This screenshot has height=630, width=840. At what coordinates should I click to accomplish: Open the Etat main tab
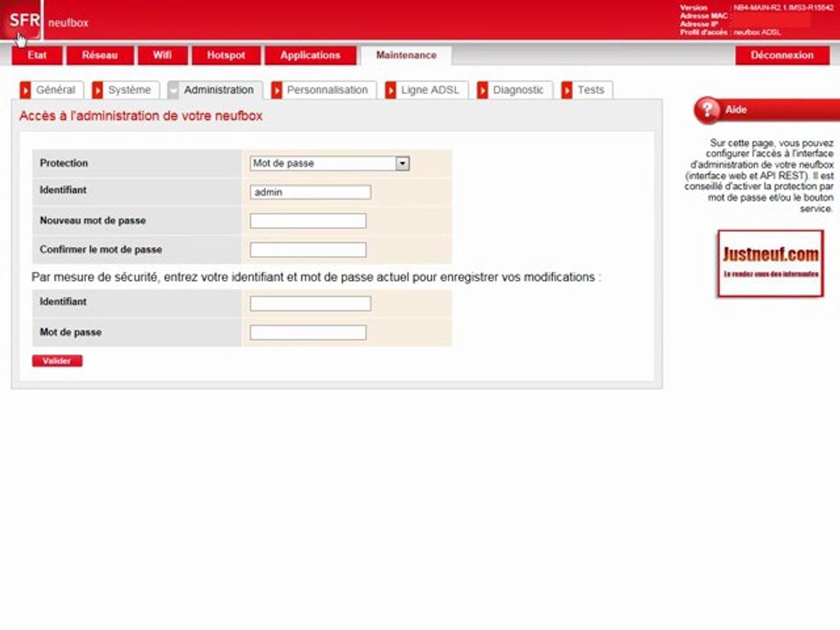pyautogui.click(x=37, y=55)
